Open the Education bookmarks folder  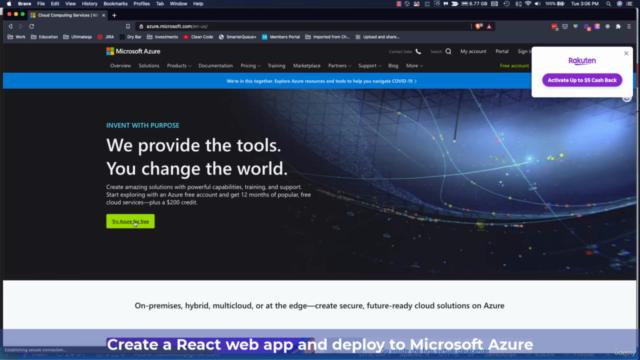click(x=44, y=37)
